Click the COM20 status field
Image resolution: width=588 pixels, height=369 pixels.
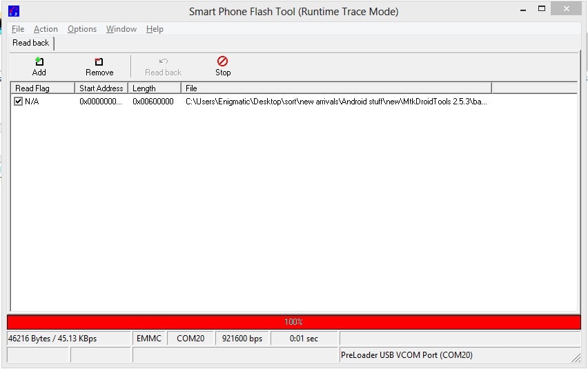190,338
